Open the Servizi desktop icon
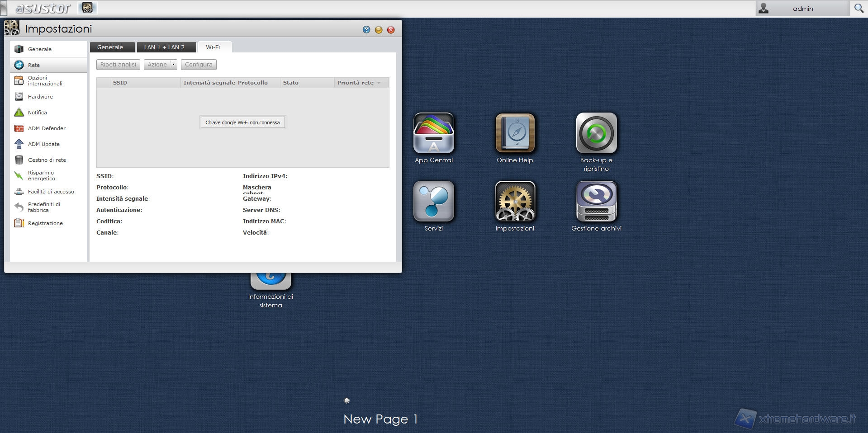This screenshot has width=868, height=433. point(433,202)
